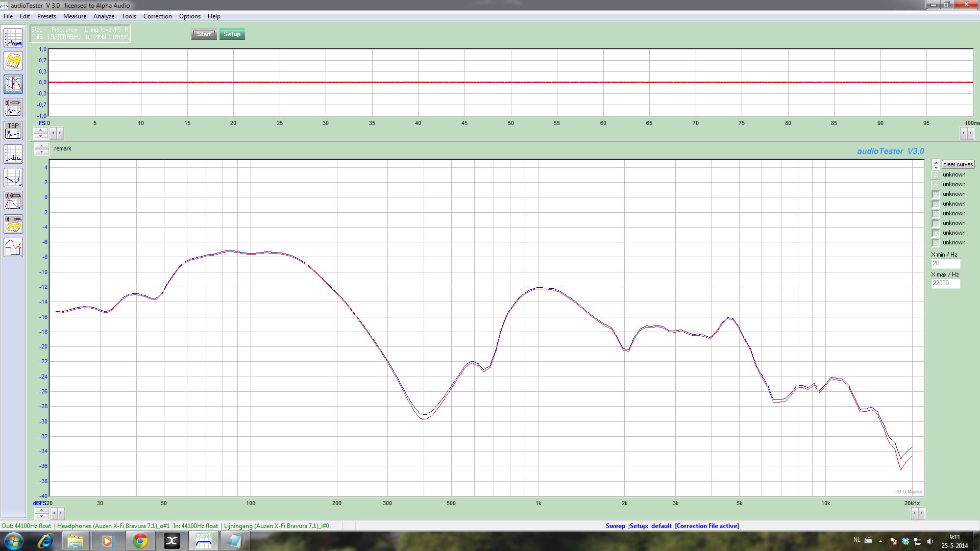Open the Edit menu
This screenshot has width=980, height=551.
pos(24,16)
